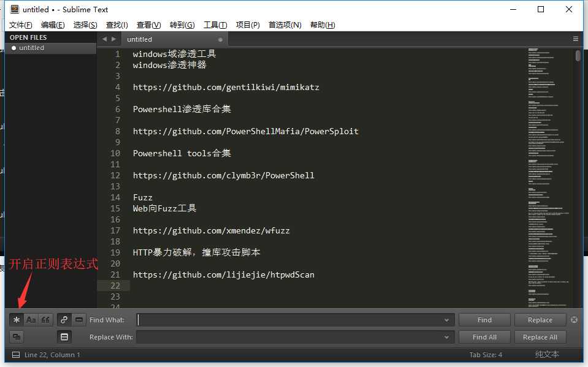Select untitled in Open Files sidebar
Screen dimensions: 588x367
pos(51,48)
